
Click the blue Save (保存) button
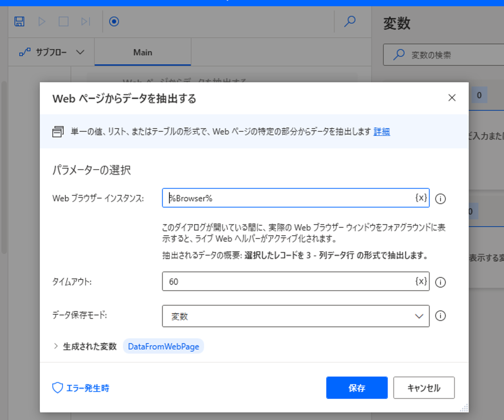click(x=357, y=388)
